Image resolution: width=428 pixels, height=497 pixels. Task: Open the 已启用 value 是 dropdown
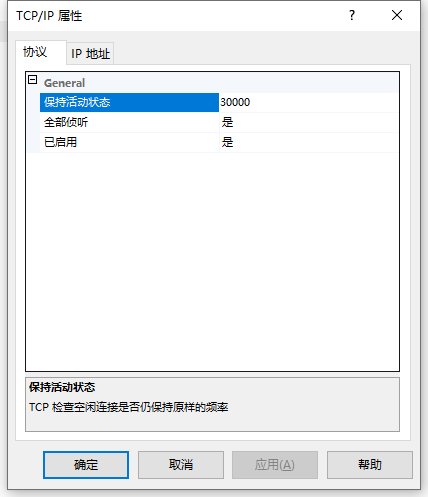tap(309, 142)
